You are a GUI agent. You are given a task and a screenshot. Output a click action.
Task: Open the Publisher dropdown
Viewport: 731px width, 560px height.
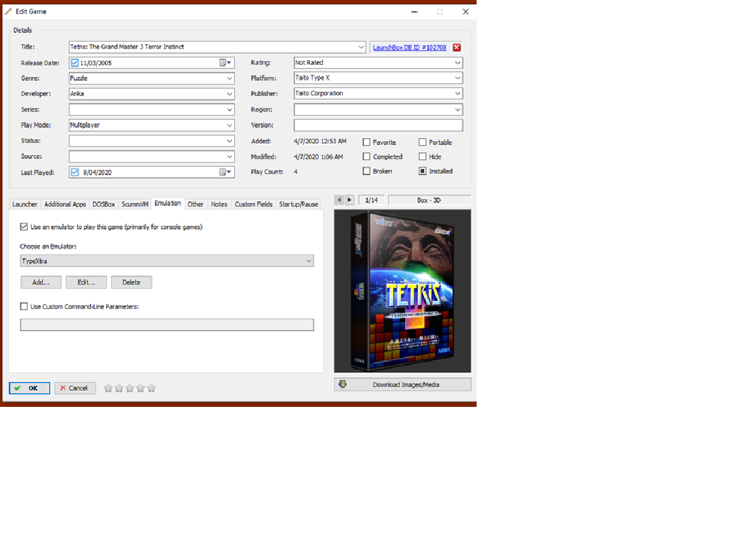(458, 94)
